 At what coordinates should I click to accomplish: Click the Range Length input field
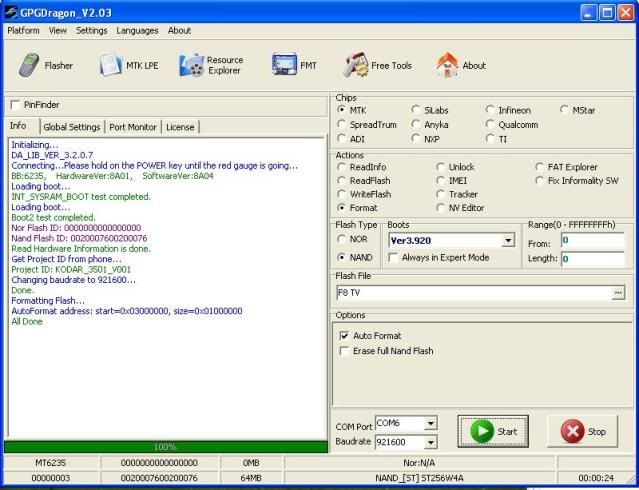(x=593, y=259)
